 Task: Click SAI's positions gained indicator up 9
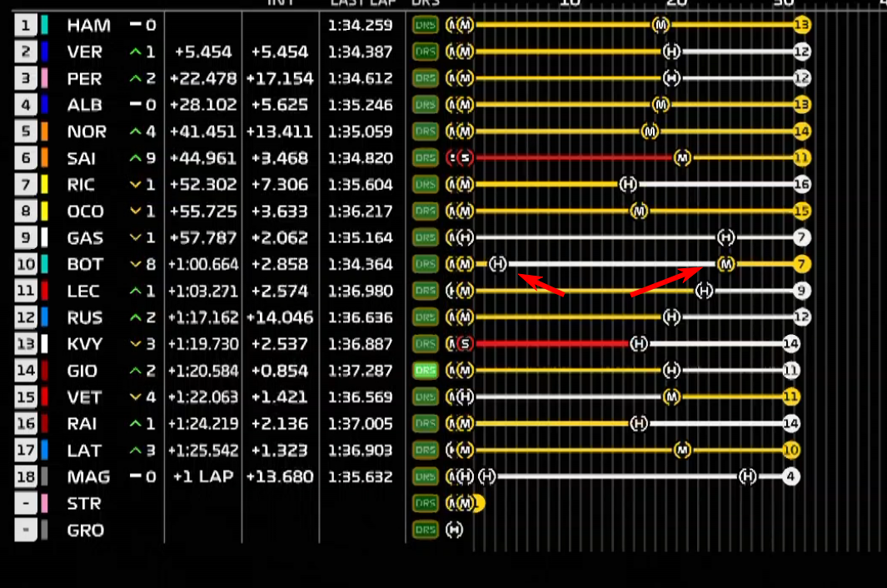coord(142,158)
